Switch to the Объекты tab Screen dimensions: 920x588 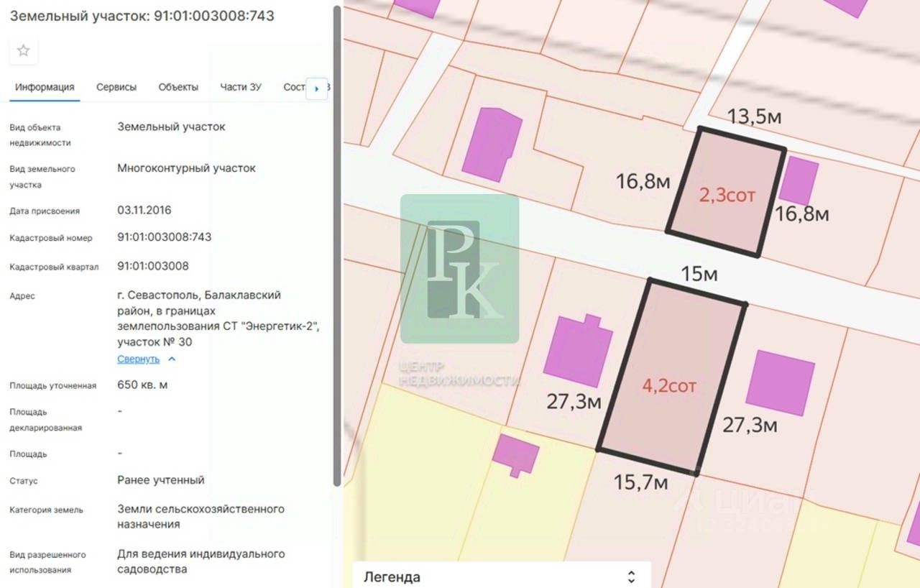click(178, 87)
